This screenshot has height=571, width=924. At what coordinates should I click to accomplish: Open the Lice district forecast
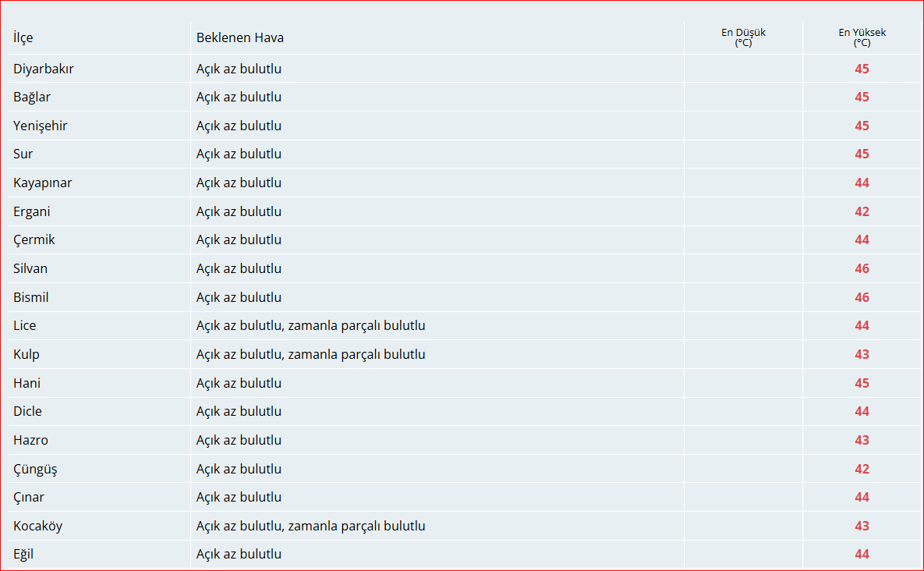coord(24,325)
